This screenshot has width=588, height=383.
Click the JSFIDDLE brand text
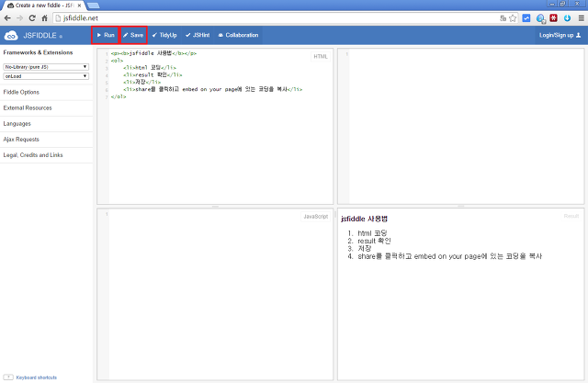pos(40,36)
